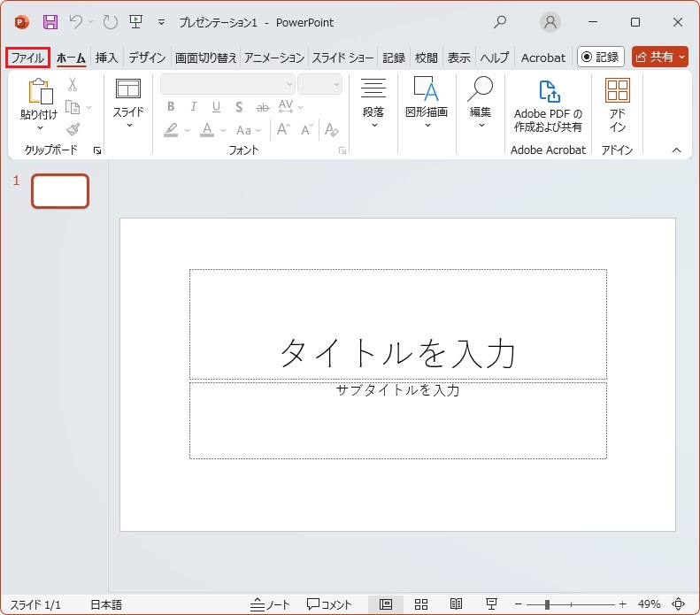Switch to Slide Sorter view icon

pos(421,604)
